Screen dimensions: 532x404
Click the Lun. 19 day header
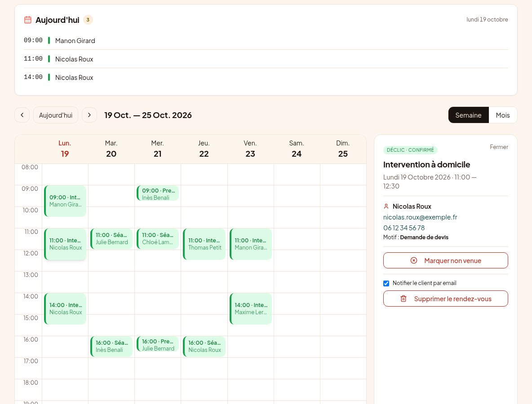(x=65, y=149)
